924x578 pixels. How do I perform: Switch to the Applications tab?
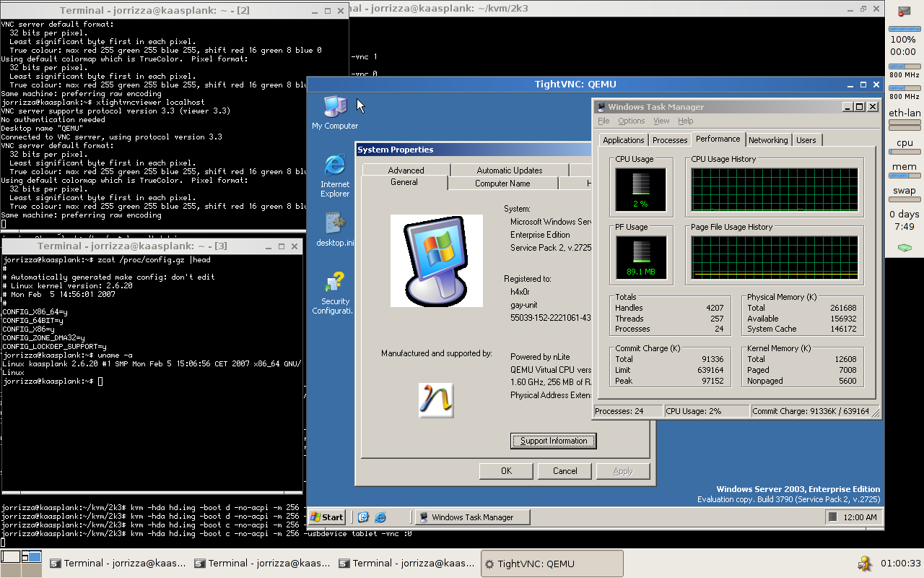point(623,140)
